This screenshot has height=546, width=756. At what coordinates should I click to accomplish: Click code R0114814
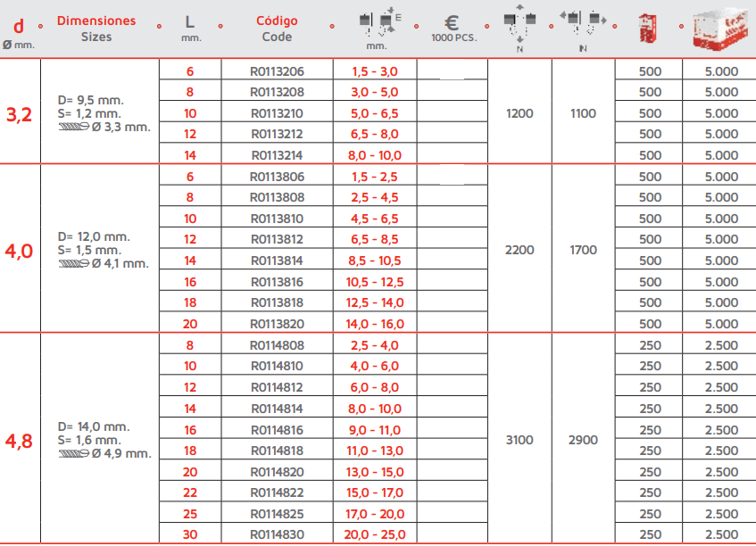pyautogui.click(x=277, y=409)
